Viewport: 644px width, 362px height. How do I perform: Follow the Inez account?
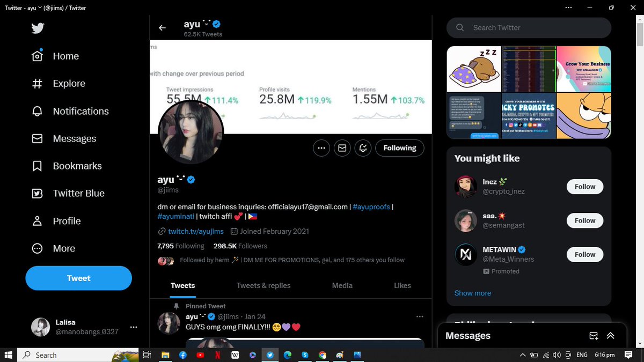point(585,187)
